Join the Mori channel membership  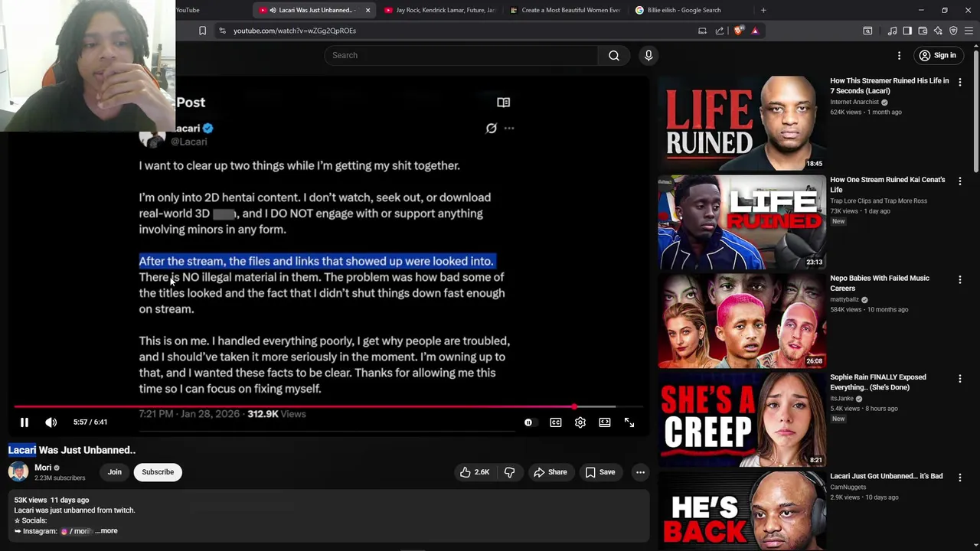(x=114, y=472)
